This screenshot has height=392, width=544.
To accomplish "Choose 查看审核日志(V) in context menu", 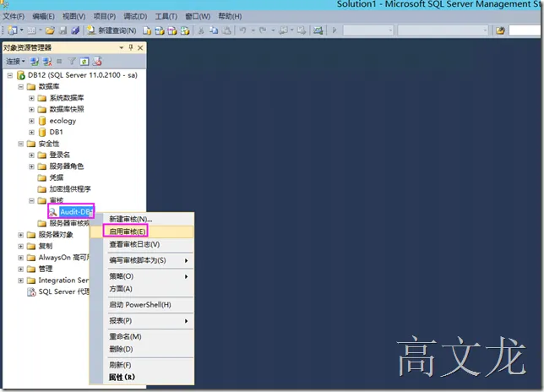I will (142, 244).
